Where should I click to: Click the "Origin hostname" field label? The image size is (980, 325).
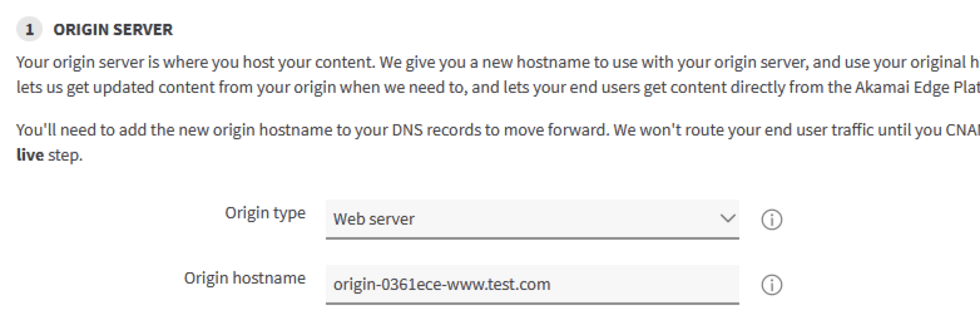(x=244, y=278)
